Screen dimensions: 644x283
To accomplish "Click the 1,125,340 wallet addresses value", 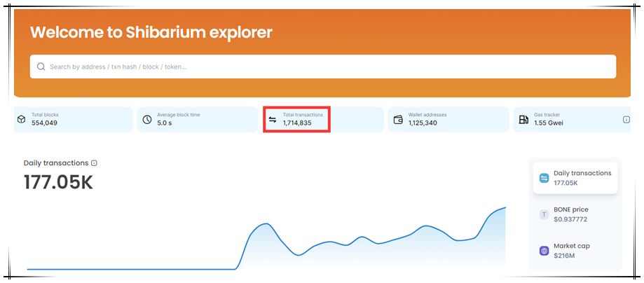I will pyautogui.click(x=423, y=123).
